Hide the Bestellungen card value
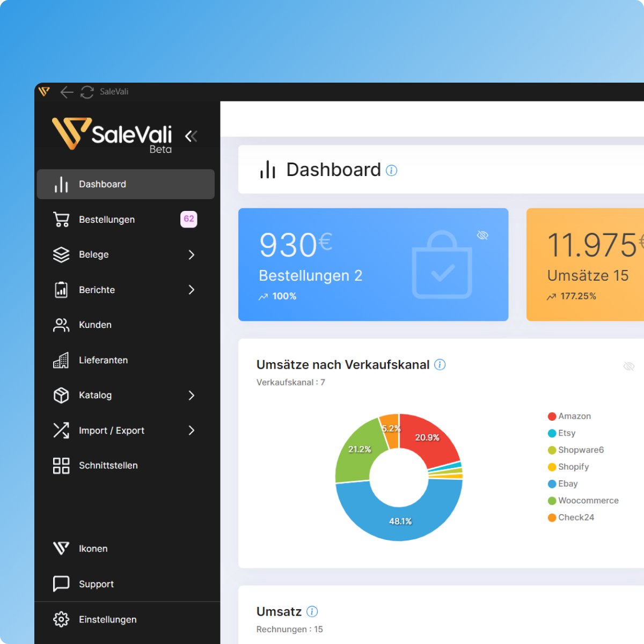This screenshot has width=644, height=644. [482, 236]
